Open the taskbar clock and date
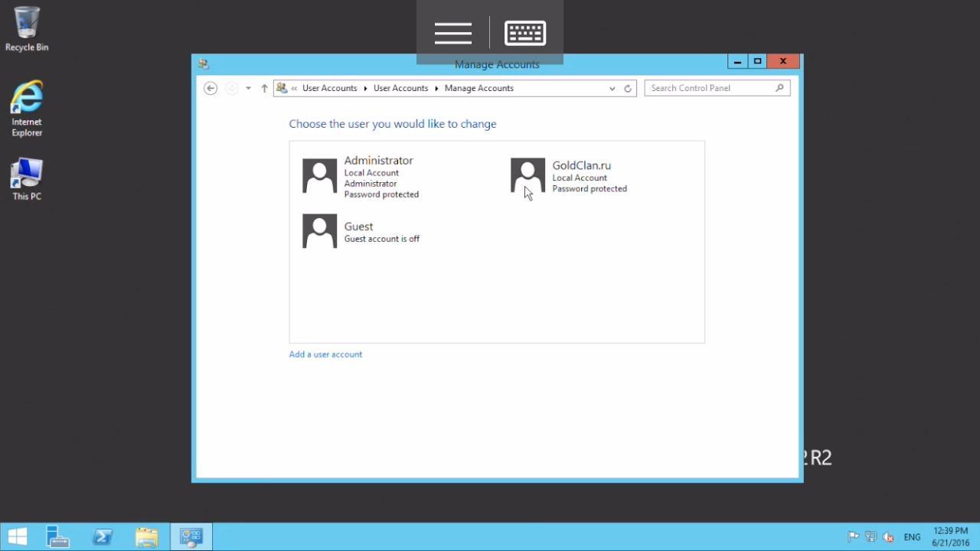 pyautogui.click(x=951, y=536)
